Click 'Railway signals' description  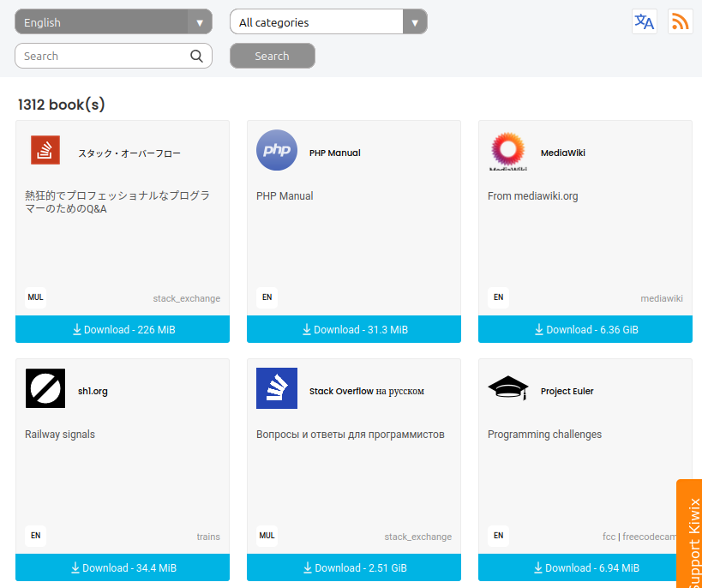pos(60,435)
